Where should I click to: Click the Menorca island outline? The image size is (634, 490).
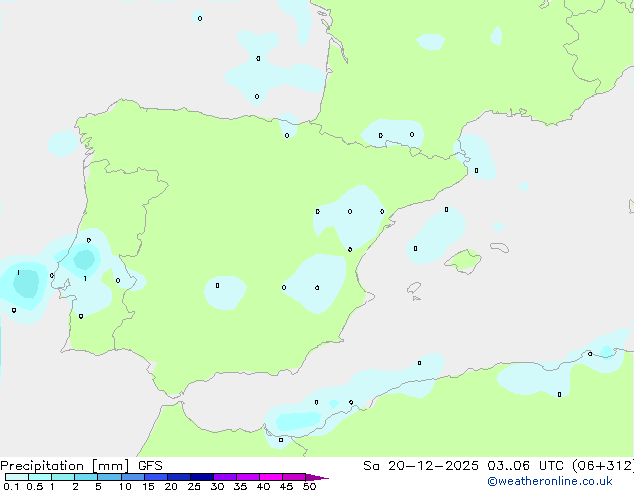point(500,247)
